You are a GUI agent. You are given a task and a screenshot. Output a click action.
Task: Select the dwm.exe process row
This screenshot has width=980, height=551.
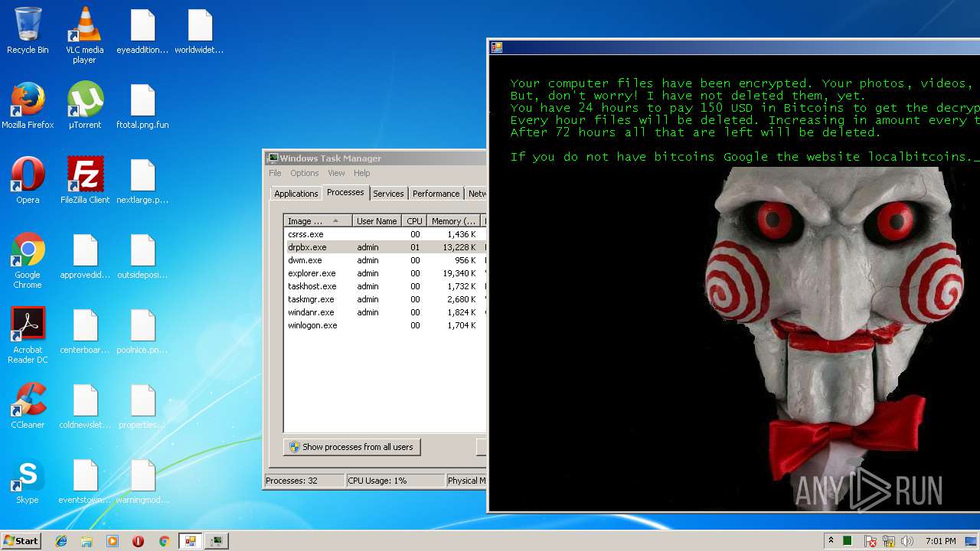click(x=385, y=260)
